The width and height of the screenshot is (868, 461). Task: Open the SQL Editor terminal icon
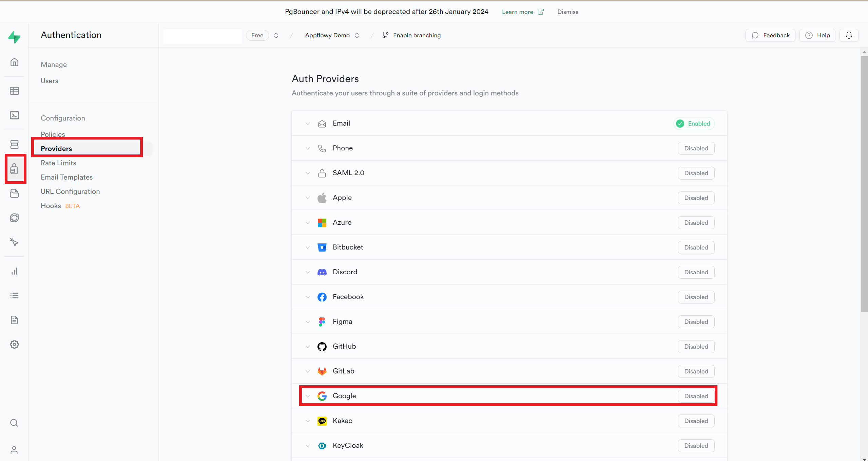pos(14,115)
